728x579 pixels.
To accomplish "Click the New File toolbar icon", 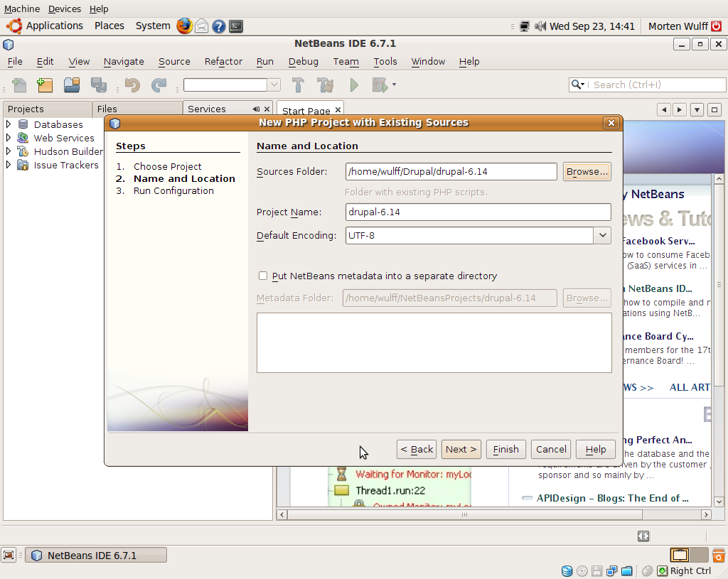I will (x=19, y=85).
